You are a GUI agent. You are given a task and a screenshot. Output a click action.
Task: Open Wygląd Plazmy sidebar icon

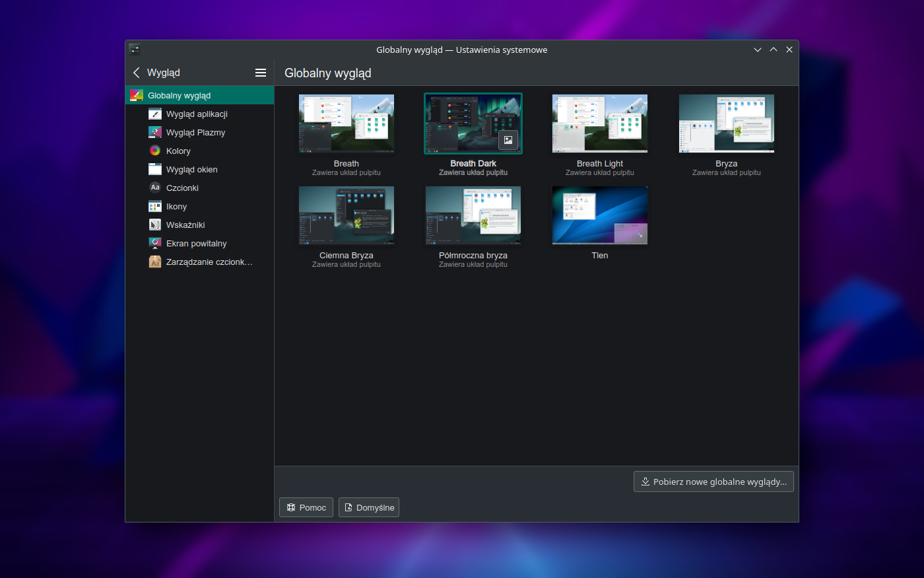155,132
